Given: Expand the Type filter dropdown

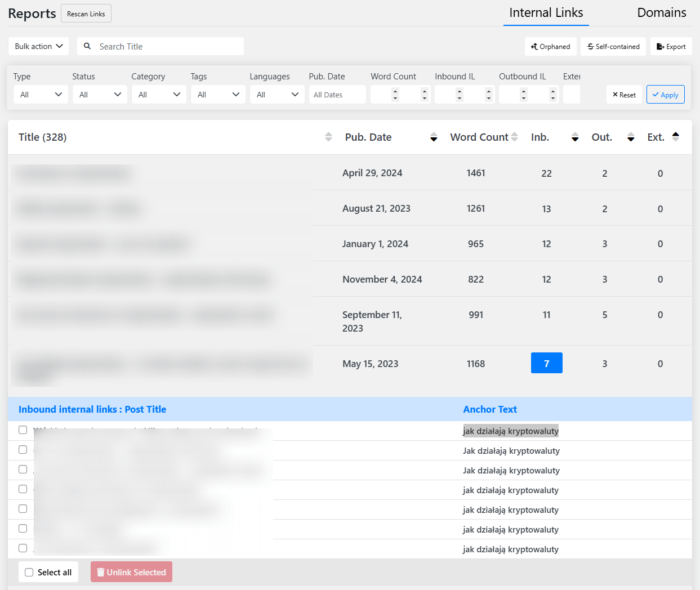Looking at the screenshot, I should (41, 95).
